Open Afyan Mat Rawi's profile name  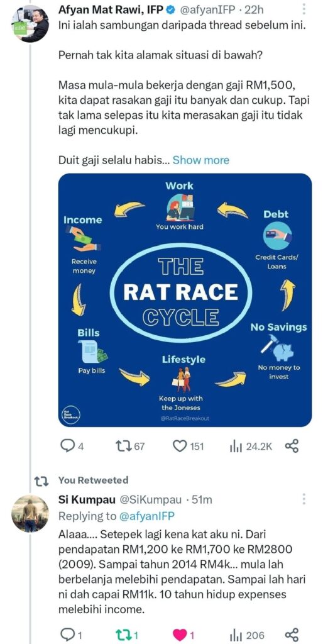111,9
